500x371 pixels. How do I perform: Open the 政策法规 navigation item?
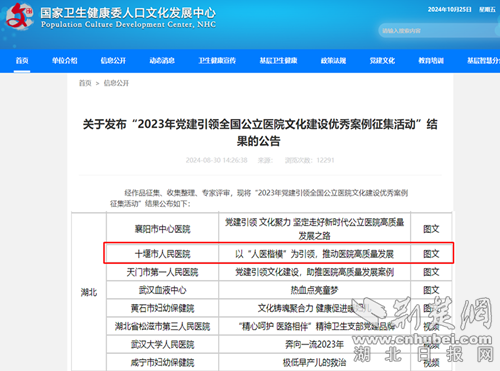point(333,61)
